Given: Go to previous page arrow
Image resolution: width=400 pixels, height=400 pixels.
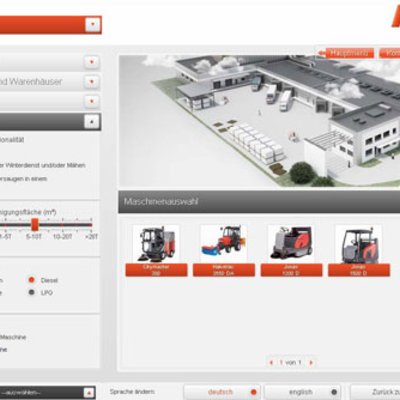Looking at the screenshot, I should click(x=271, y=362).
